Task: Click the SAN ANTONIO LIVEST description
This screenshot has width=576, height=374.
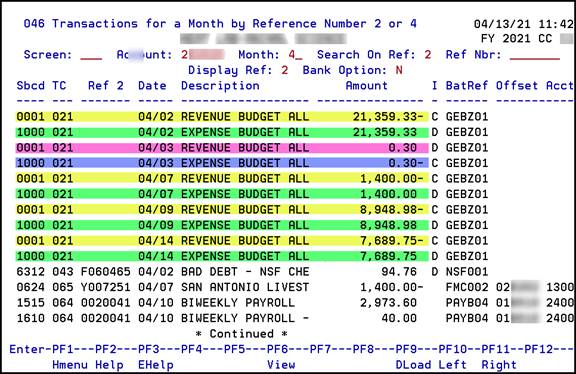Action: point(245,287)
